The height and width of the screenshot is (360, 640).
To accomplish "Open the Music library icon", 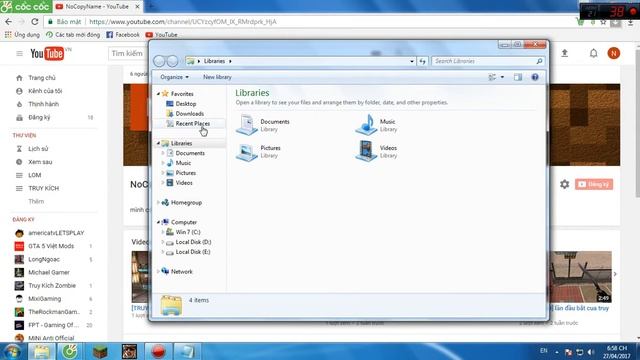I will click(x=366, y=124).
